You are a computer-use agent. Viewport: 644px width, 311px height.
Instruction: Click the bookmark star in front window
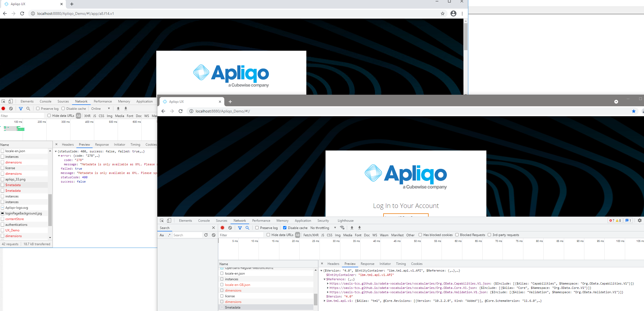click(634, 111)
